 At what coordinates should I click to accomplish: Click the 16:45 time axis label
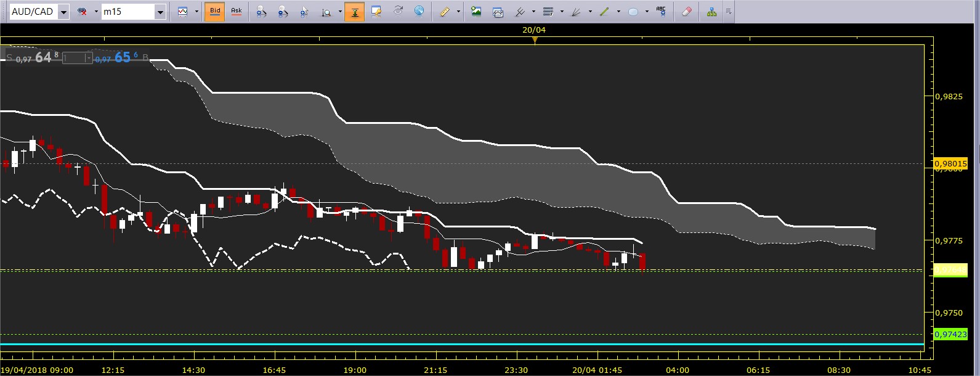click(274, 370)
